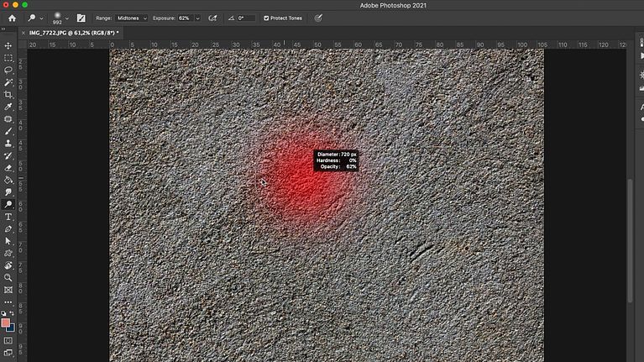This screenshot has height=362, width=644.
Task: Select the Horizontal Type tool
Action: click(8, 217)
